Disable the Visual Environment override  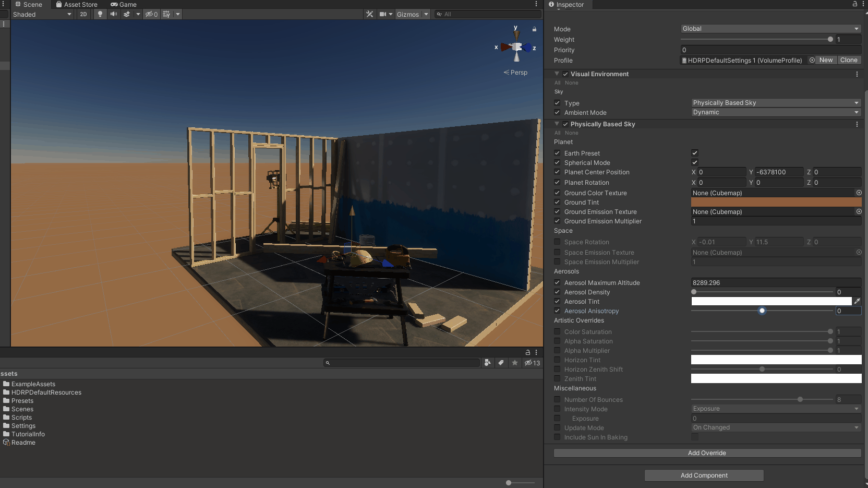point(565,74)
